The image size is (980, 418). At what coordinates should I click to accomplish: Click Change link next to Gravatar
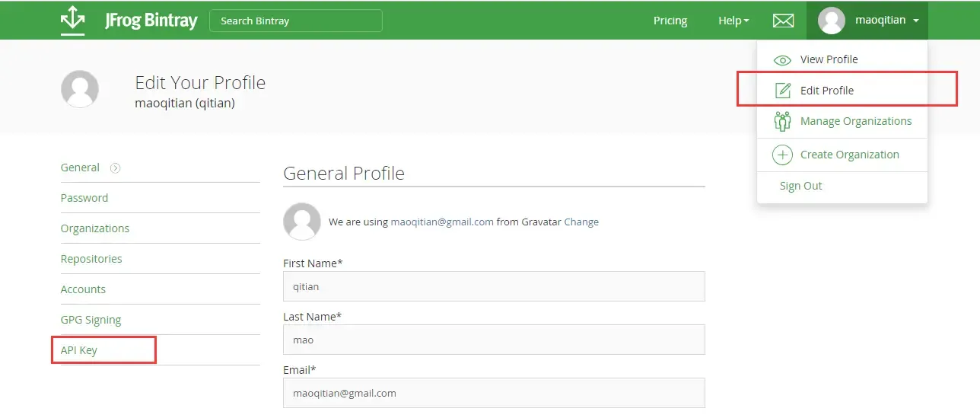[x=581, y=222]
